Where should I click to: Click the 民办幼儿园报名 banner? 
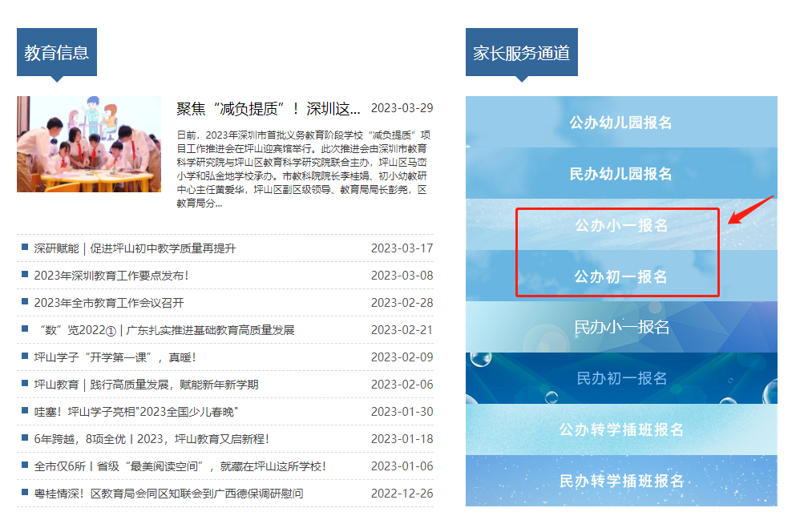[621, 173]
